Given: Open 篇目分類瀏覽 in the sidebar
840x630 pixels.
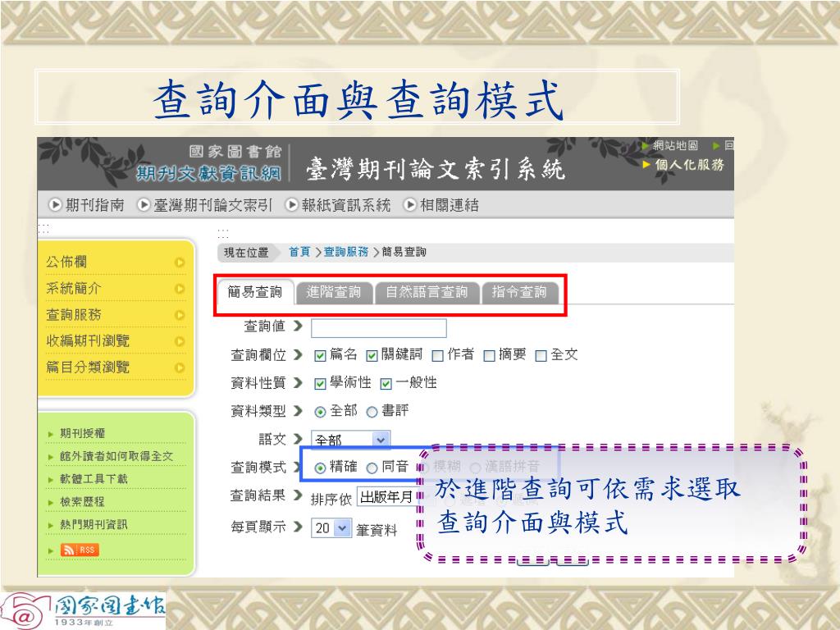Looking at the screenshot, I should click(88, 367).
